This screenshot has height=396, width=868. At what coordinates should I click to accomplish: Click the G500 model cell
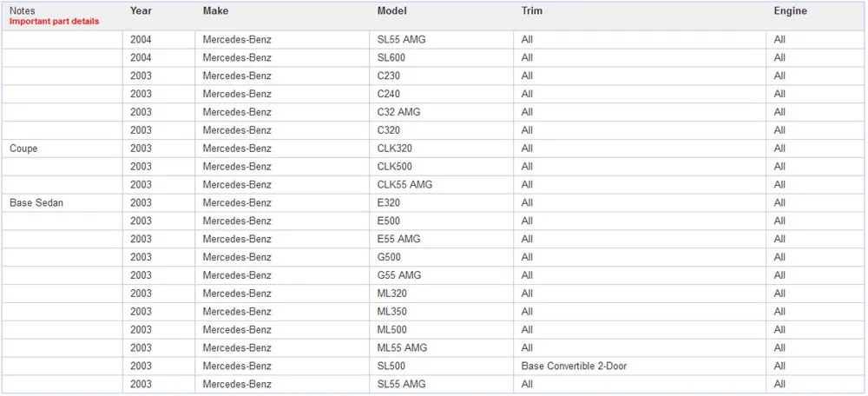pos(389,257)
